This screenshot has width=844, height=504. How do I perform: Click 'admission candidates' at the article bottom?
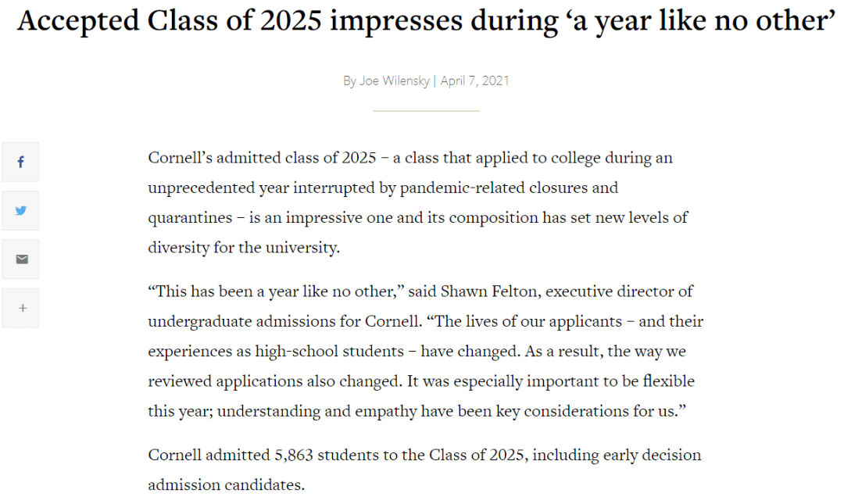tap(226, 485)
